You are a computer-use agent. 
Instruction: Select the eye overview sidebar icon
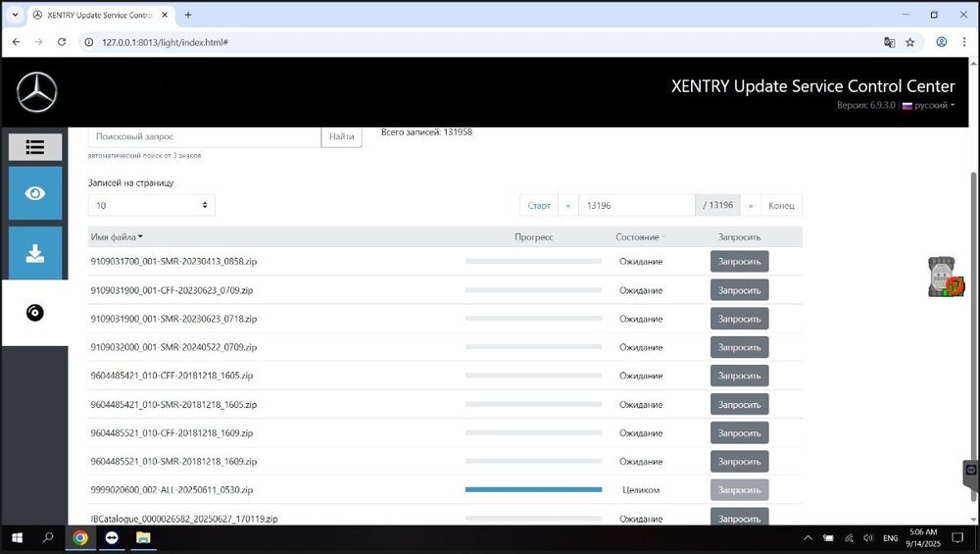click(x=35, y=193)
